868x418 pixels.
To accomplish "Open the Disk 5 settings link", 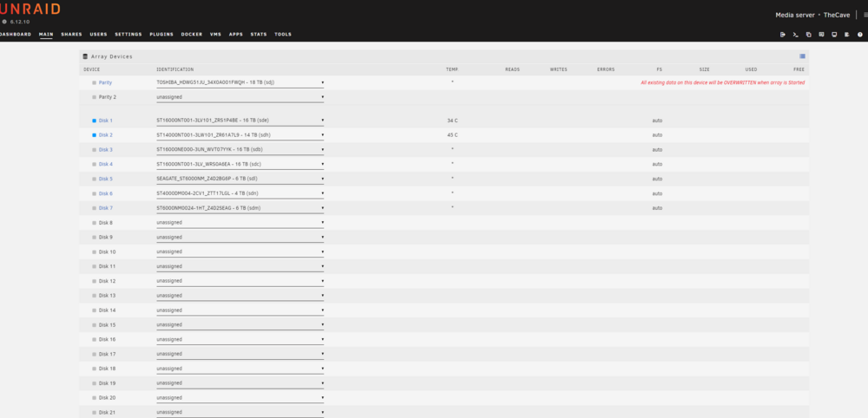I will 106,180.
